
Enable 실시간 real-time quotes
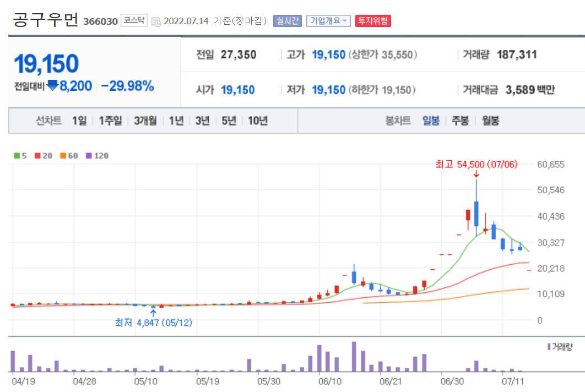pos(287,20)
